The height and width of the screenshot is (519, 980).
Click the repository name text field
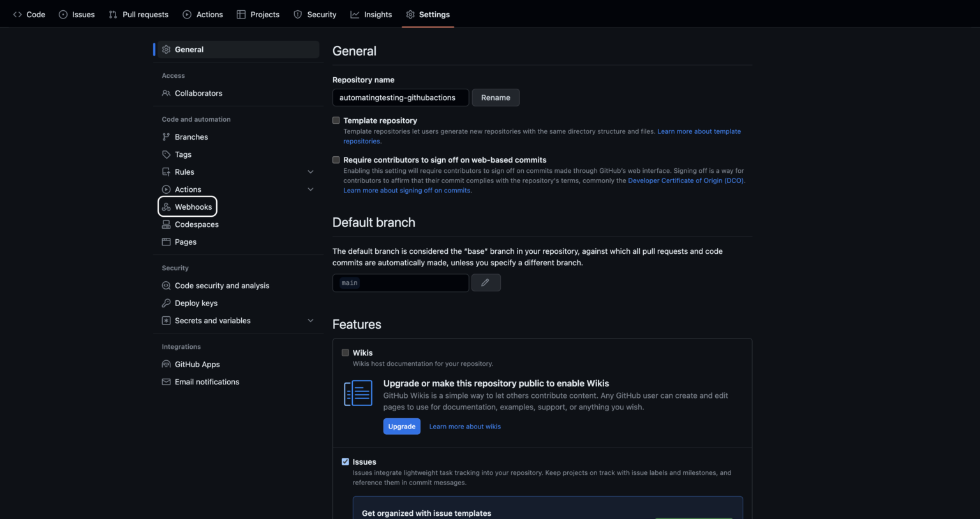click(x=400, y=98)
